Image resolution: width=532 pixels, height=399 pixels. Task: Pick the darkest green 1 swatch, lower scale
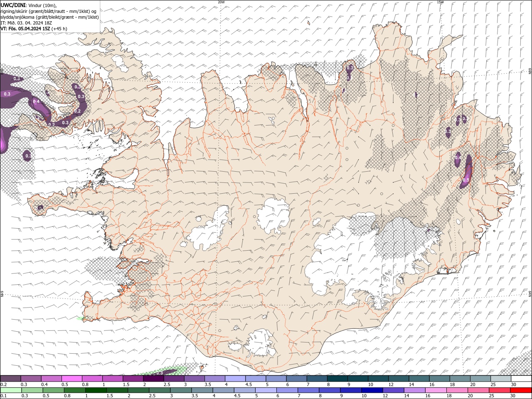tap(96, 390)
